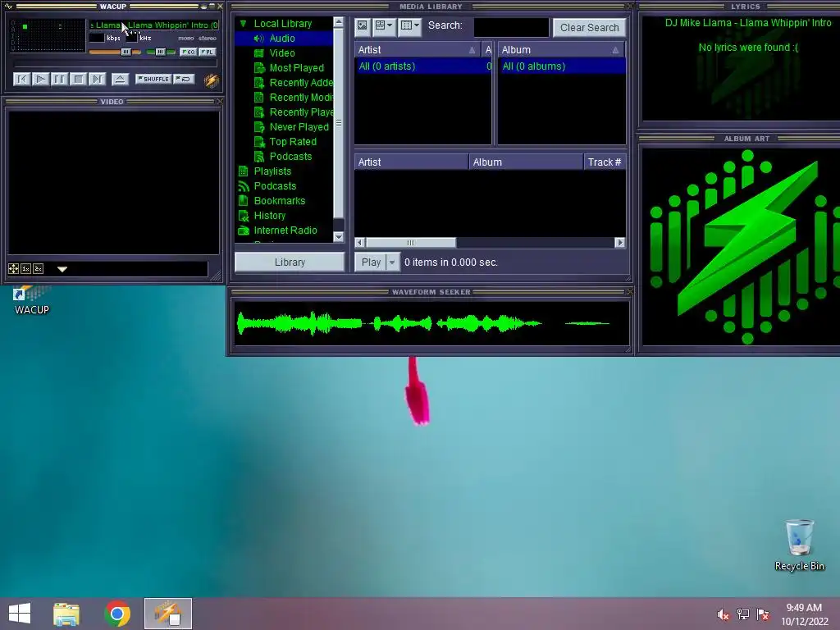The image size is (840, 630).
Task: Open the WACUP desktop shortcut
Action: tap(32, 301)
